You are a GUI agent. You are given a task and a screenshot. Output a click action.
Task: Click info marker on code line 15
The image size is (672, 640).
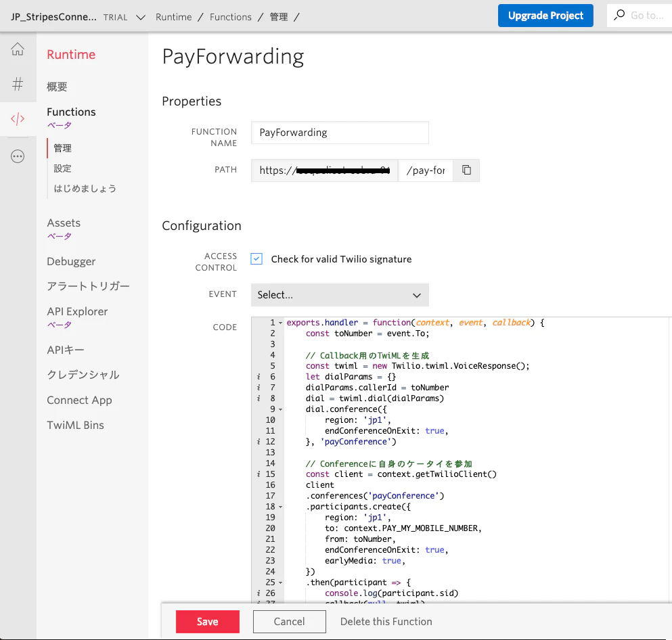point(259,474)
